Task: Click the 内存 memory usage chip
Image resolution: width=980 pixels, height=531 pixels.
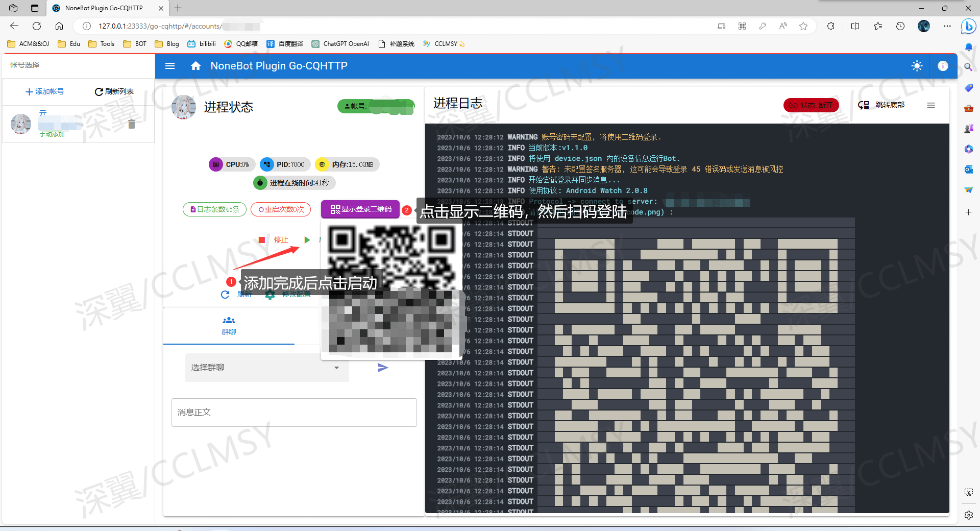Action: click(347, 164)
